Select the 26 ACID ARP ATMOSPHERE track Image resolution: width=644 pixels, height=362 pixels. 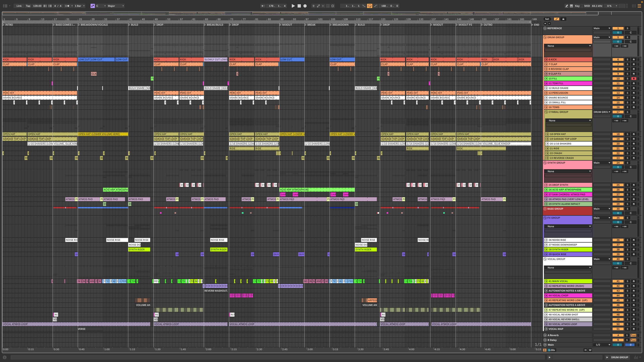point(568,190)
